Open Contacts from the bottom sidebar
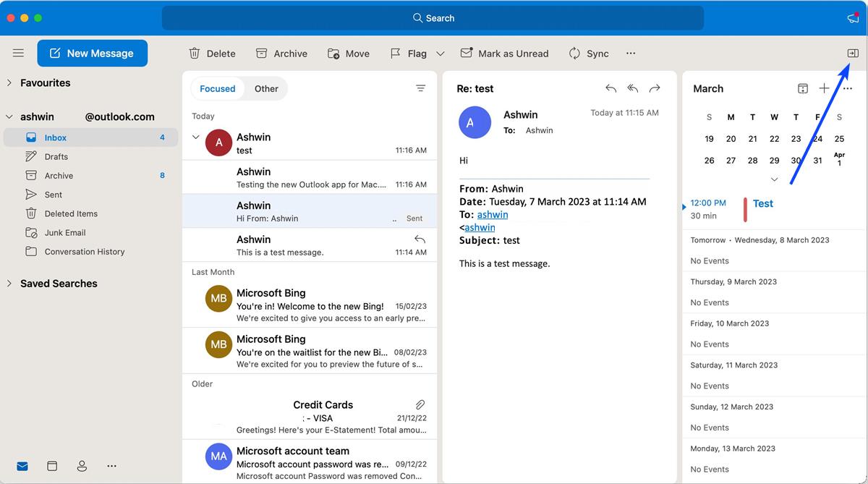868x484 pixels. point(82,466)
